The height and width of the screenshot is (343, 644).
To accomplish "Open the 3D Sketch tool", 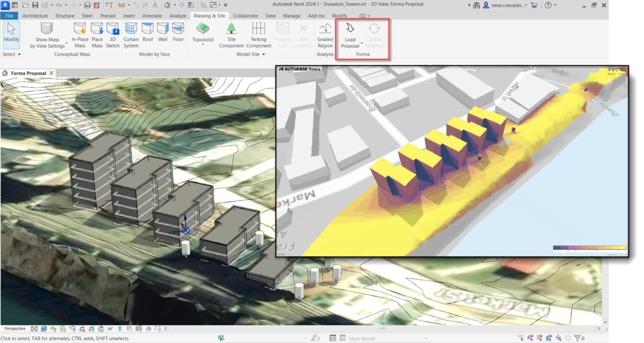I will coord(112,34).
